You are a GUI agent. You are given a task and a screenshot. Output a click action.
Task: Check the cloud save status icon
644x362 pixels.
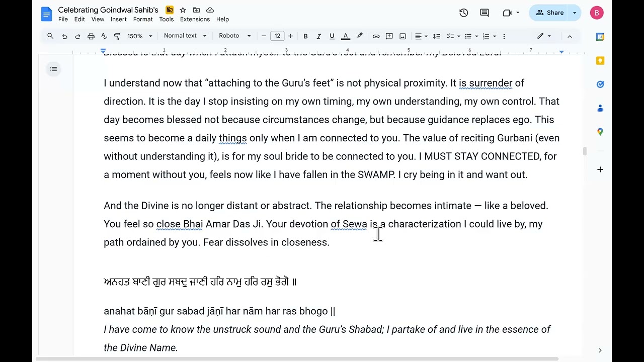tap(210, 10)
